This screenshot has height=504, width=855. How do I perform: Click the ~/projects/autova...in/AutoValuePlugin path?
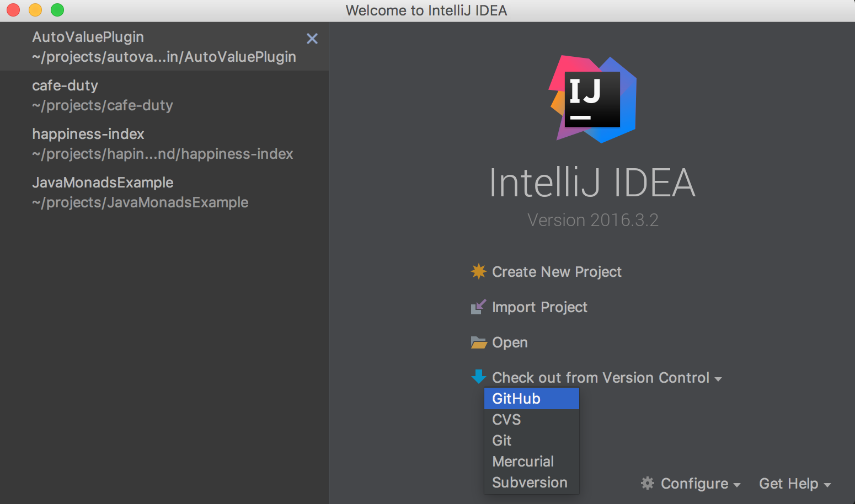[x=164, y=57]
